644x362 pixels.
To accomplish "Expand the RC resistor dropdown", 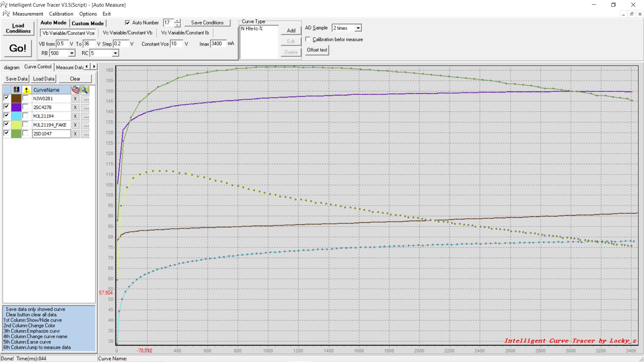I will tap(115, 53).
